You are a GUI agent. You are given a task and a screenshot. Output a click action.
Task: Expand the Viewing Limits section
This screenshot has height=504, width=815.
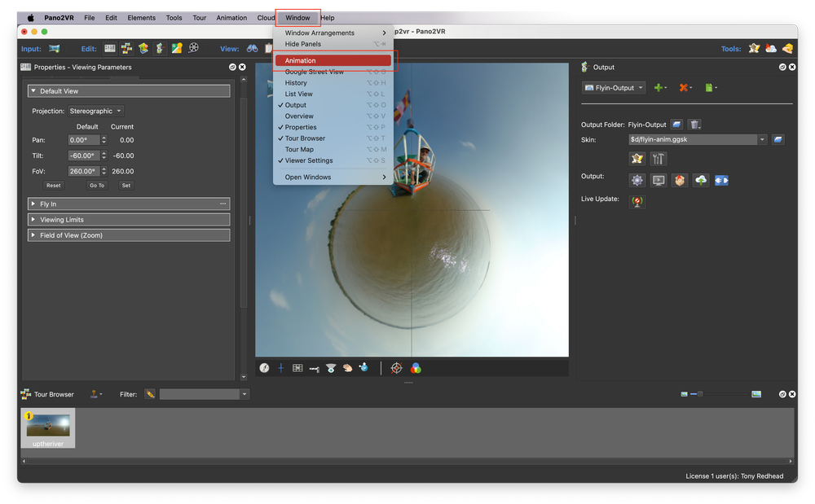[x=129, y=220]
